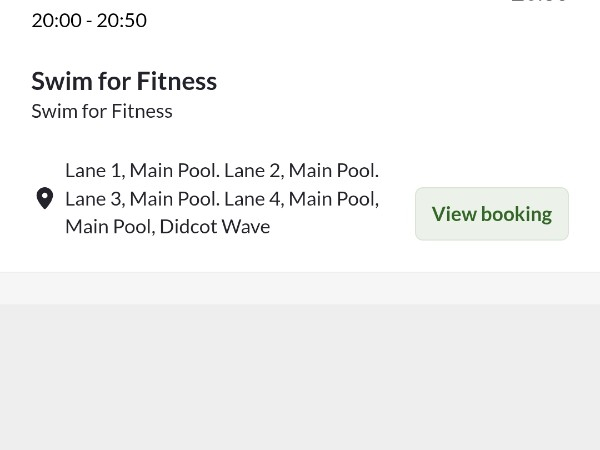600x450 pixels.
Task: Tap the Didcot Wave venue name
Action: [x=215, y=226]
